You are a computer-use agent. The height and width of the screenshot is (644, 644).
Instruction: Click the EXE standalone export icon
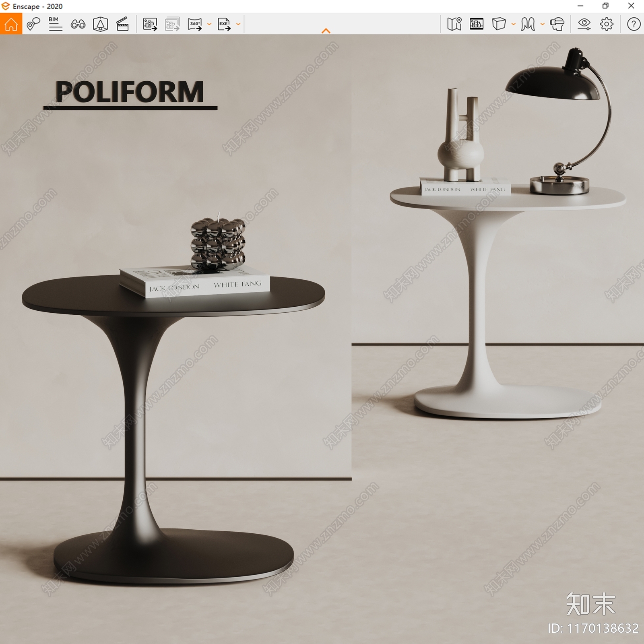tap(224, 24)
